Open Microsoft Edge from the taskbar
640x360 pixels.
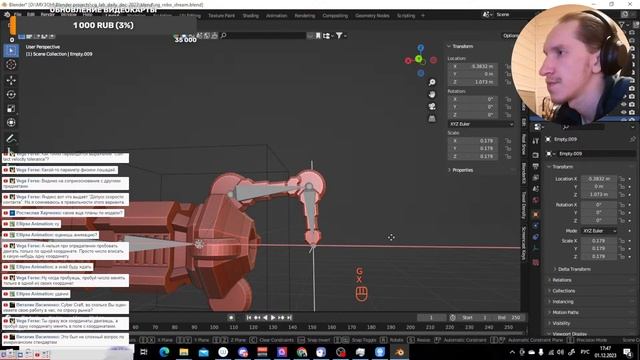pyautogui.click(x=164, y=352)
